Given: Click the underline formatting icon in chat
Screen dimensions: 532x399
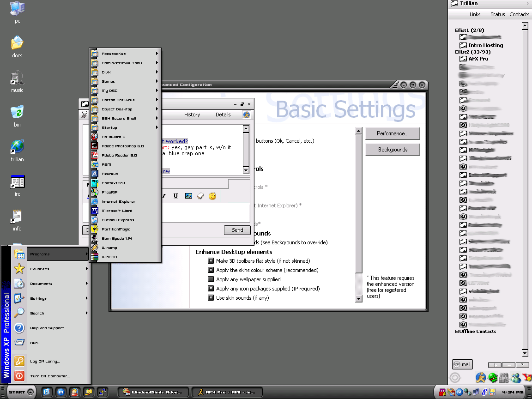Looking at the screenshot, I should 175,196.
